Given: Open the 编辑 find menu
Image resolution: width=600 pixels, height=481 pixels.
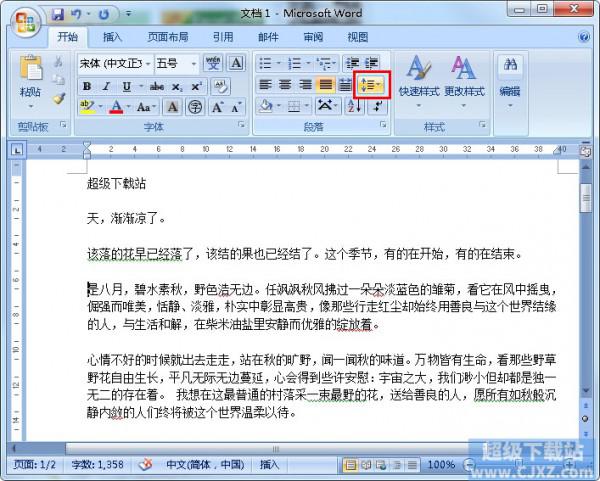Looking at the screenshot, I should (510, 81).
